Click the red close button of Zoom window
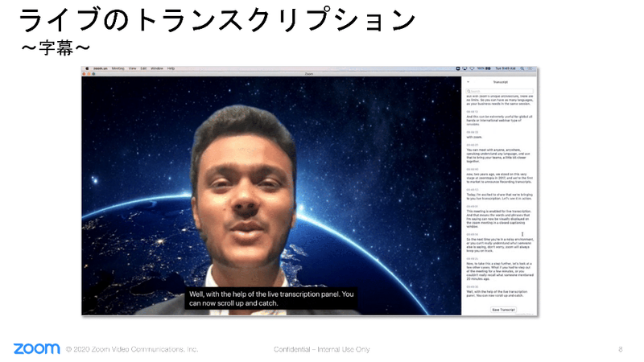The width and height of the screenshot is (644, 362). [85, 74]
